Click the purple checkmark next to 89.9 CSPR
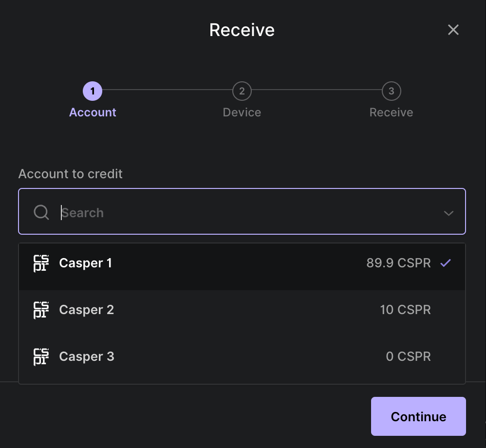 (x=445, y=263)
